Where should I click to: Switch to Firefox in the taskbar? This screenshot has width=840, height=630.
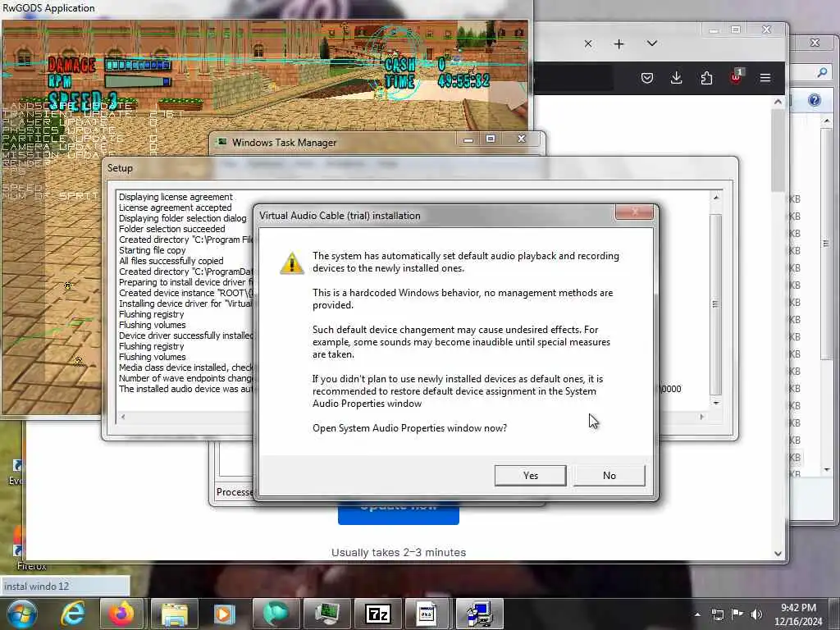121,614
